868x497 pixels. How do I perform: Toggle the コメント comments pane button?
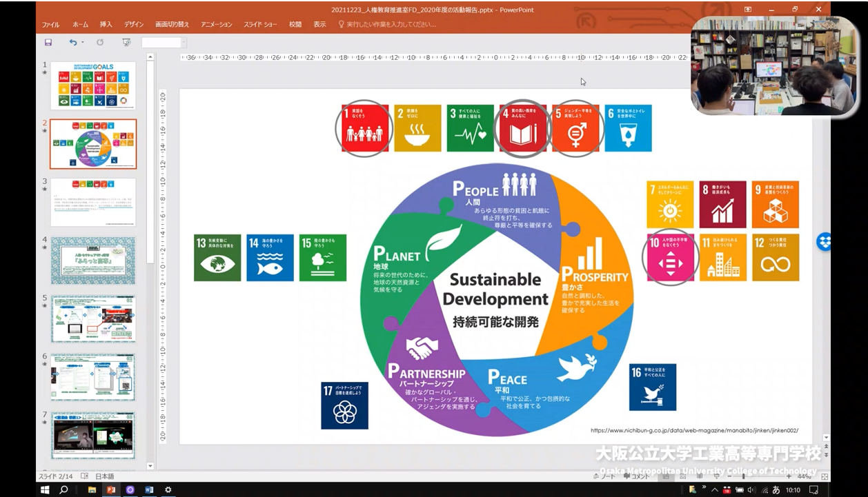pos(636,476)
